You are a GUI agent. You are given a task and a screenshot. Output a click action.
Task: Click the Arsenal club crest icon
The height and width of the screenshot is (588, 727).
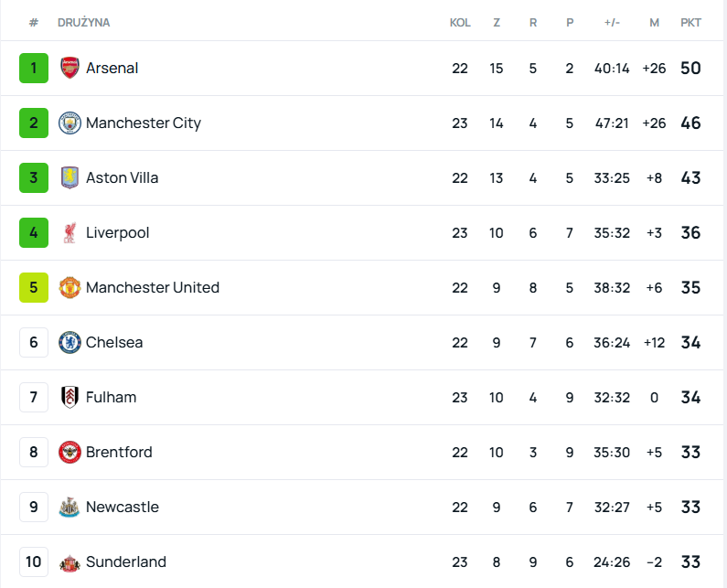pyautogui.click(x=69, y=68)
